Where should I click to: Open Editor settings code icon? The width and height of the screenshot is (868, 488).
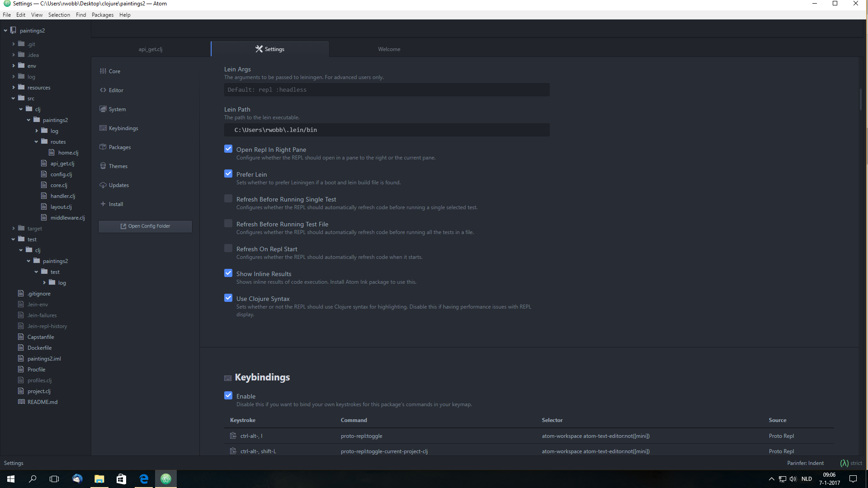click(103, 90)
